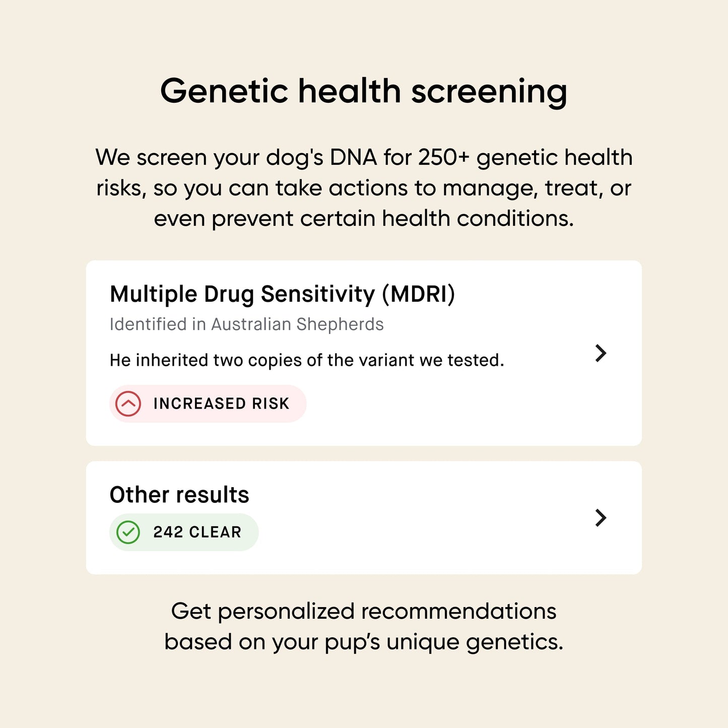Viewport: 728px width, 728px height.
Task: Click the 'risks, so you can take actions' line
Action: (364, 188)
